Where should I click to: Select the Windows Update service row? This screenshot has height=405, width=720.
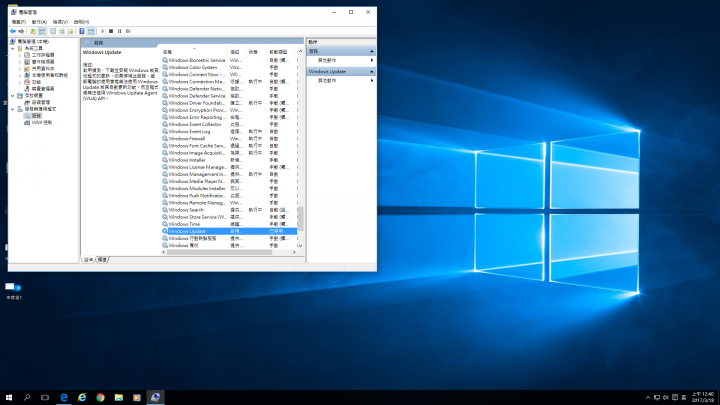(x=229, y=231)
